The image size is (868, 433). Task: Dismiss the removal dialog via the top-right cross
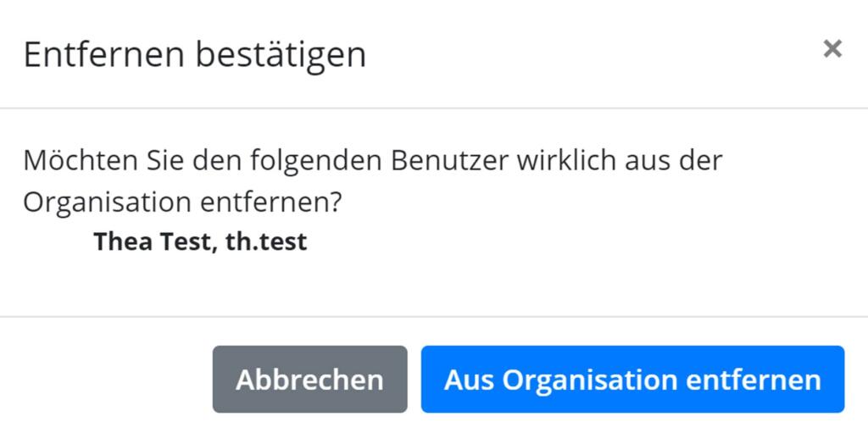pyautogui.click(x=832, y=49)
